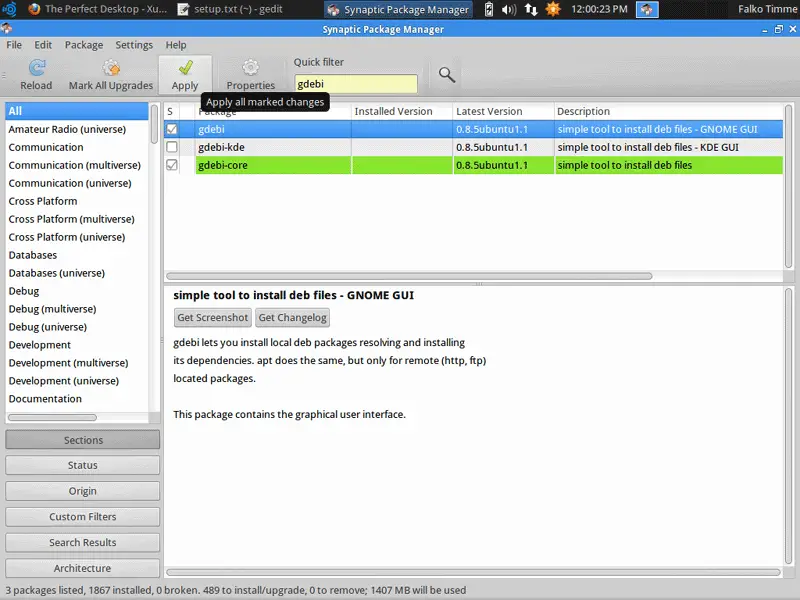Click the description pane horizontal scrollbar
This screenshot has width=800, height=600.
(x=473, y=572)
